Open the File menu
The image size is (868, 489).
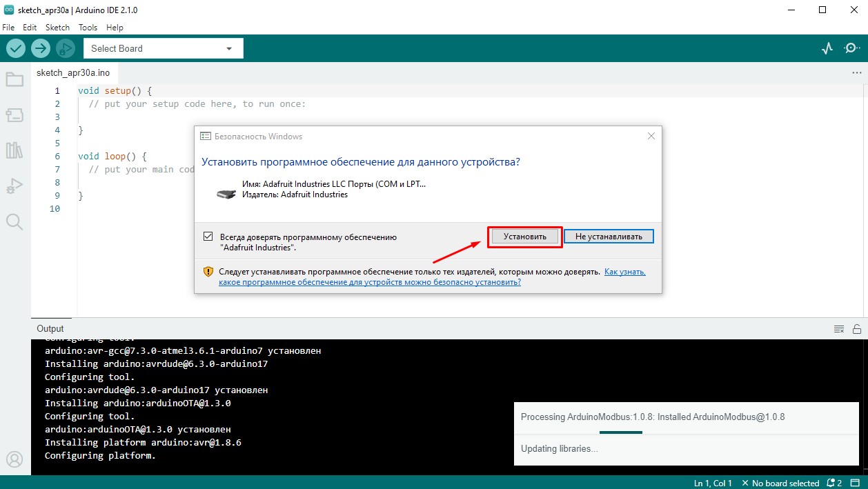pyautogui.click(x=8, y=28)
